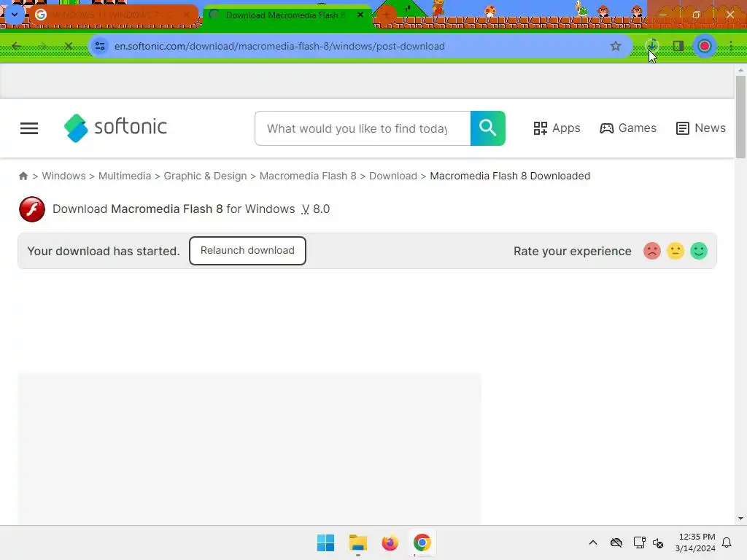
Task: Switch to the first Google search tab
Action: pos(113,15)
